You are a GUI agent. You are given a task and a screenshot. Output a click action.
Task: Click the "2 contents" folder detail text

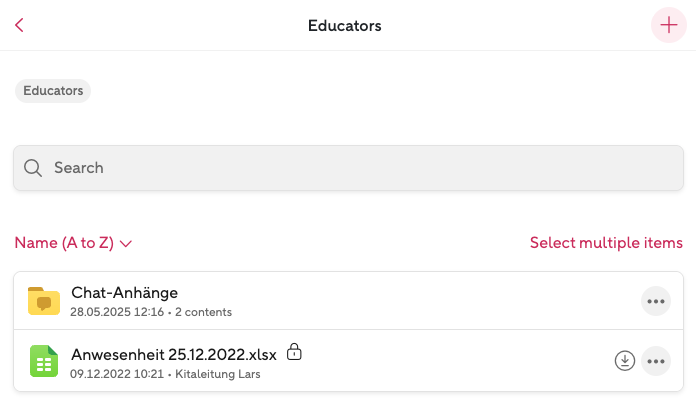pos(203,312)
